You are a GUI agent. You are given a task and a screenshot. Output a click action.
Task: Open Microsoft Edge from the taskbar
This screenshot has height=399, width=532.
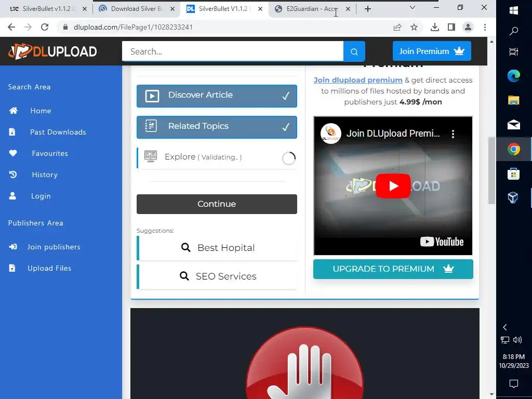click(x=514, y=76)
